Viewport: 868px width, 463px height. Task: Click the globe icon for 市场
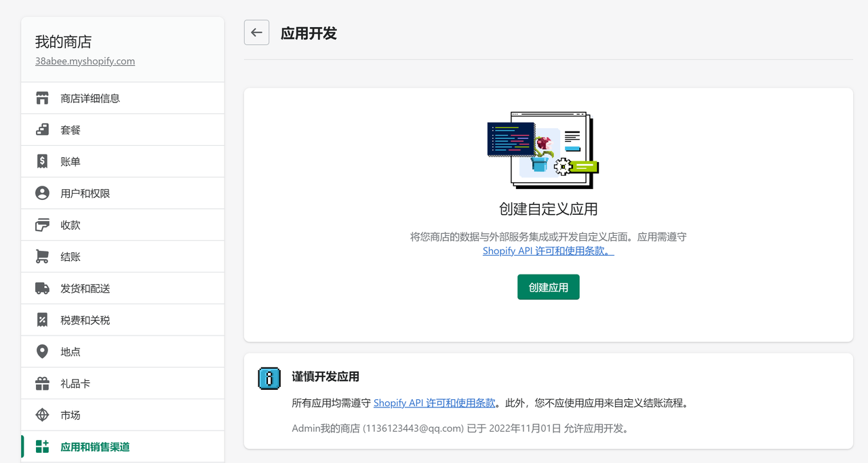point(42,415)
